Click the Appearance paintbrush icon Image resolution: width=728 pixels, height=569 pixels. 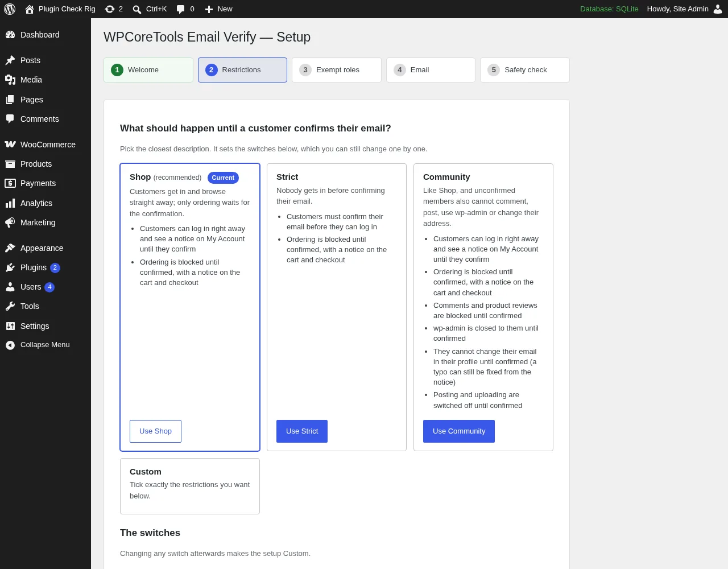(x=10, y=248)
